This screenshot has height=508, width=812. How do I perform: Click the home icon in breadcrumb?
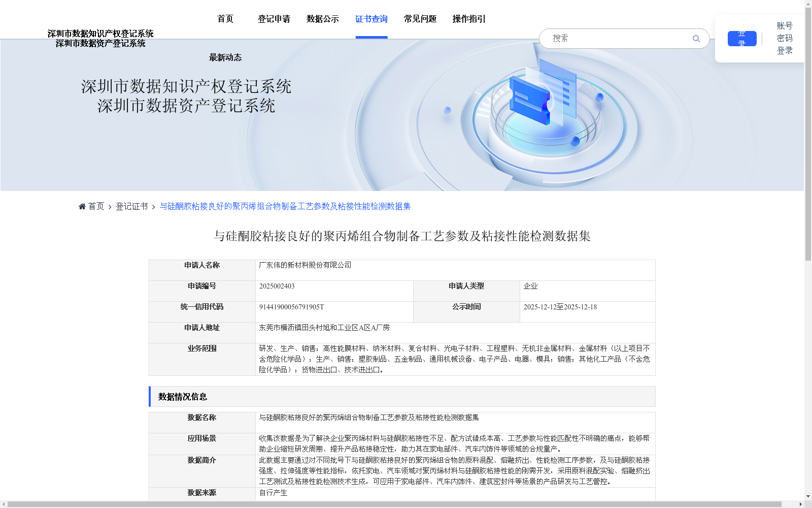tap(82, 206)
